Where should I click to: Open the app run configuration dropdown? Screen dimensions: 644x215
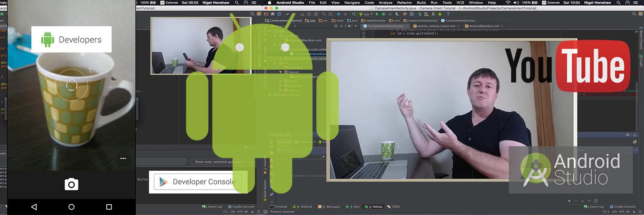point(365,14)
